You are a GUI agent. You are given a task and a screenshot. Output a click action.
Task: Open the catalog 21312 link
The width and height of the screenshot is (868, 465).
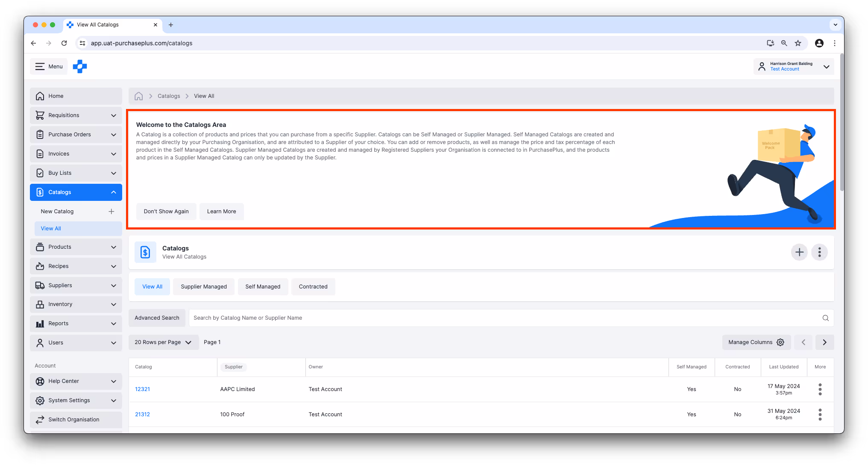(x=142, y=415)
